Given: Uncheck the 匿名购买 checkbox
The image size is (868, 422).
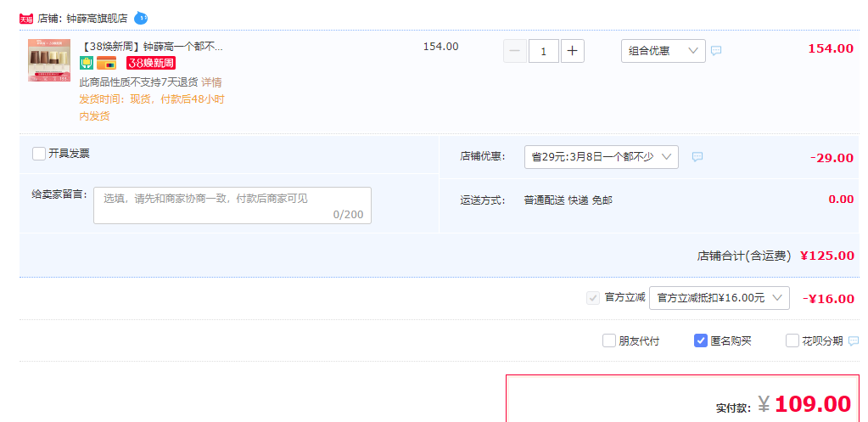Looking at the screenshot, I should pyautogui.click(x=700, y=340).
